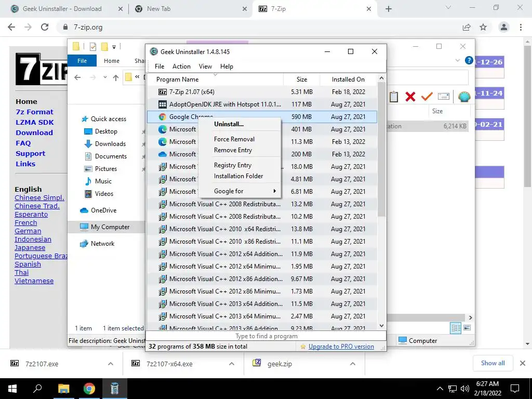Click the Visual C++ 2008 13.2 MB row icon

click(x=163, y=204)
